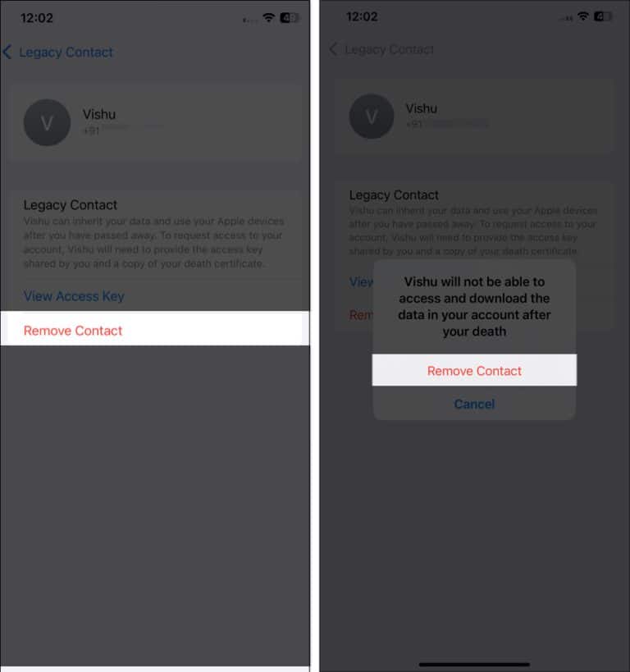Tap Wi-Fi icon in left status bar
This screenshot has height=672, width=630.
[x=269, y=17]
